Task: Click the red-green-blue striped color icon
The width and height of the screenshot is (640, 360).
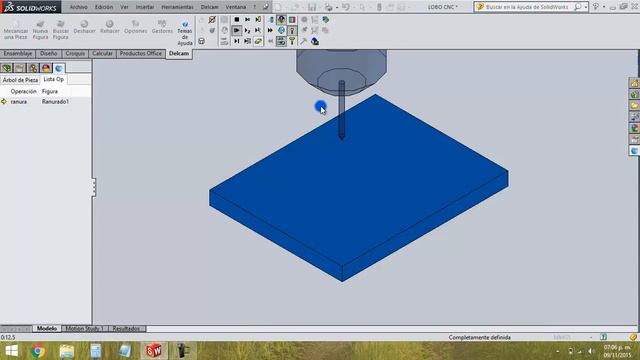Action: coord(292,20)
